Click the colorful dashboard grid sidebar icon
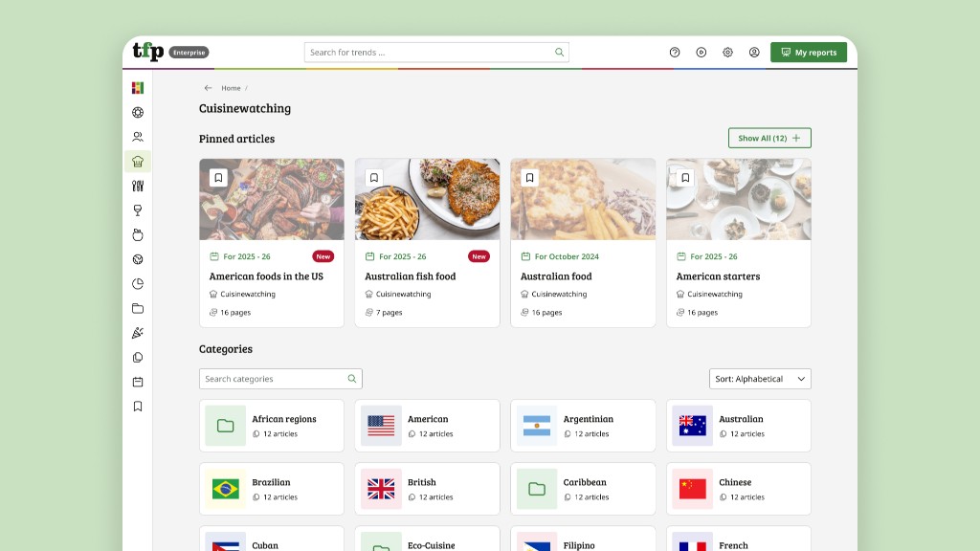The image size is (980, 551). pos(138,88)
